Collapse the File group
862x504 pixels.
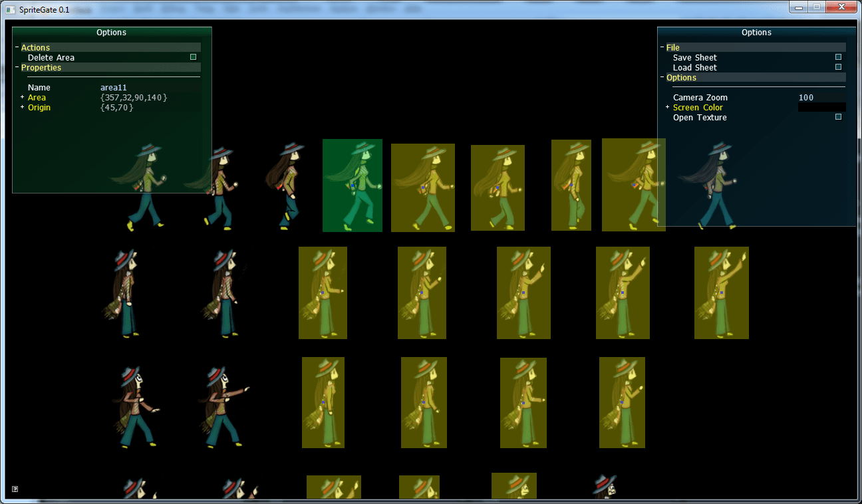(x=662, y=48)
